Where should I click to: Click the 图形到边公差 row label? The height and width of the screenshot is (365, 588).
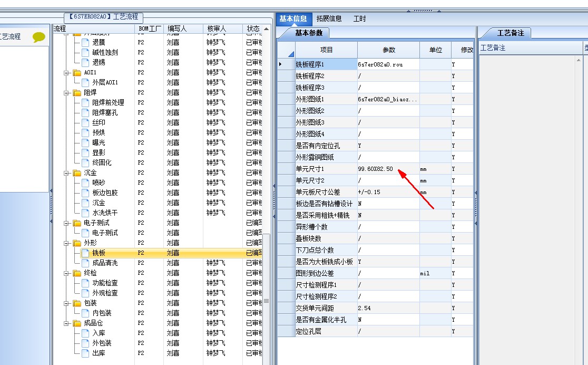point(326,273)
